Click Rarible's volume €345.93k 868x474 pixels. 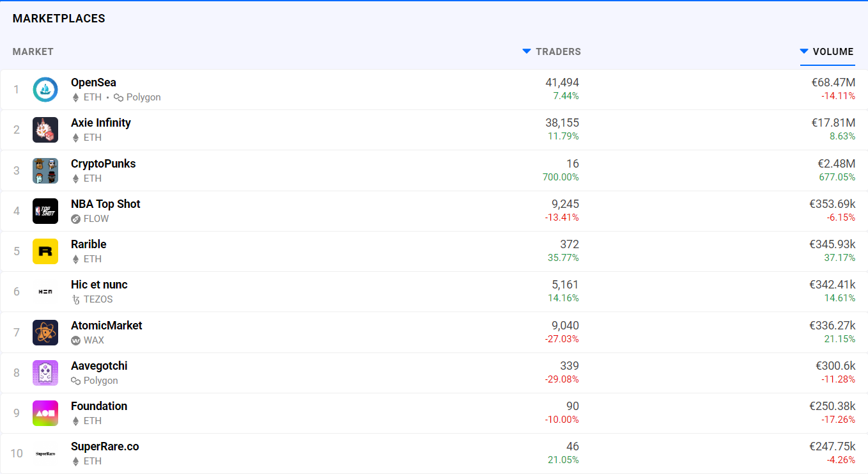click(832, 244)
